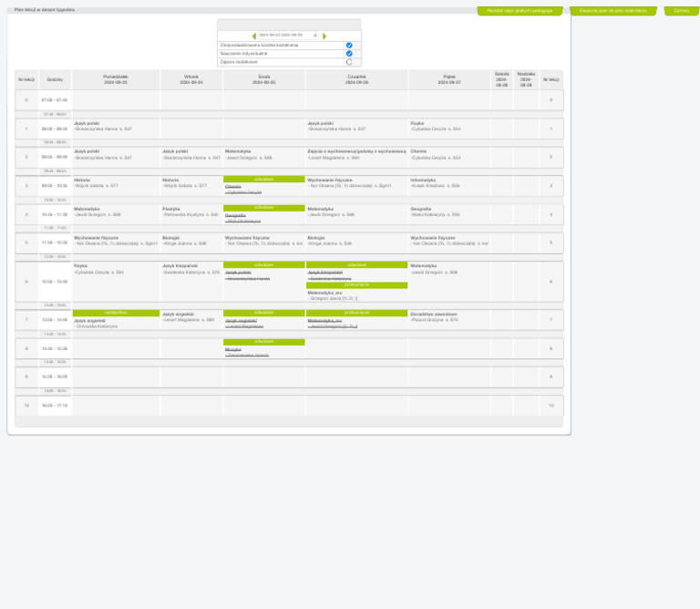The width and height of the screenshot is (700, 609).
Task: Open calendar icon inside week date field
Action: point(314,36)
